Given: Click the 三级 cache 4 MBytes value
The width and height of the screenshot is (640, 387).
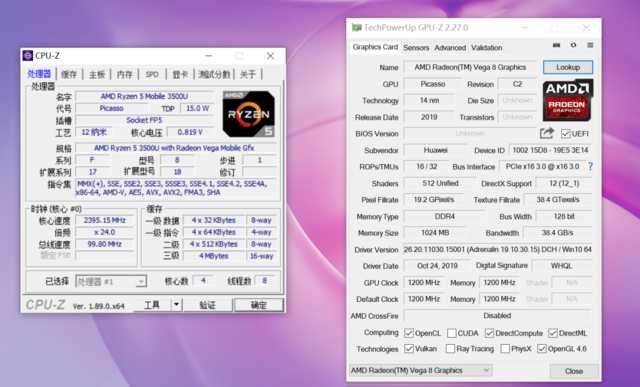Looking at the screenshot, I should pyautogui.click(x=214, y=256).
